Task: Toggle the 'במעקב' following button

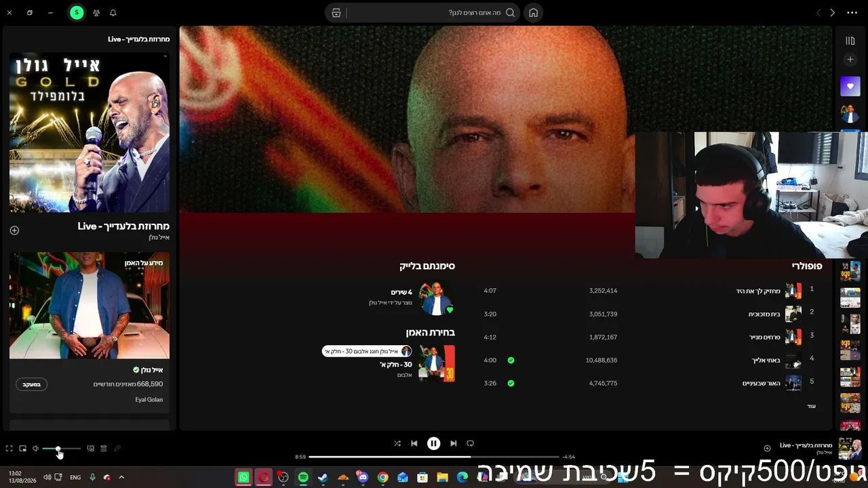Action: click(32, 384)
